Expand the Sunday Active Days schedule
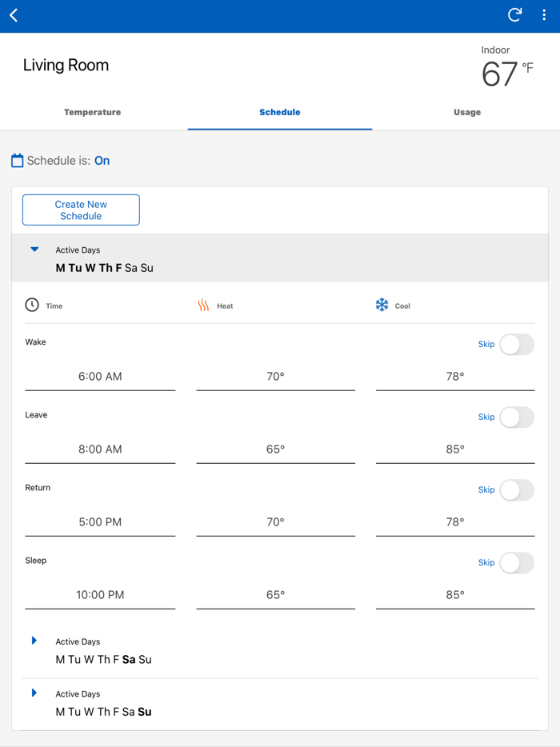Viewport: 560px width, 747px height. point(34,693)
